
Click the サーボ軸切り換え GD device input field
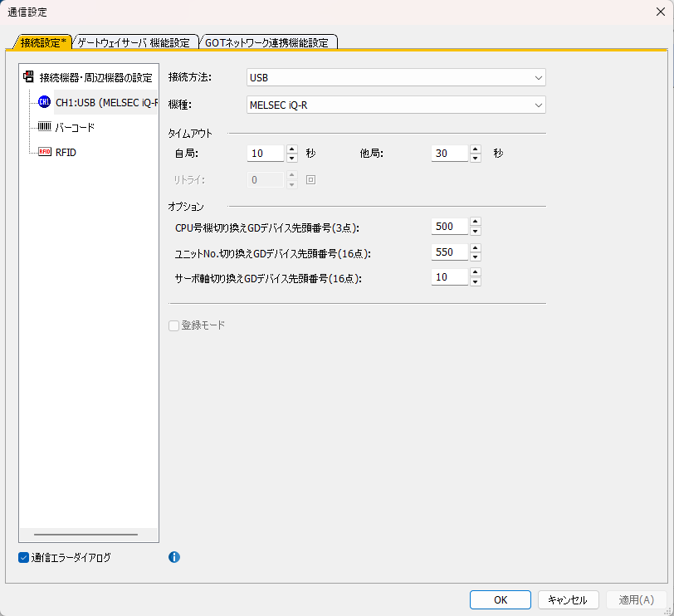(449, 277)
